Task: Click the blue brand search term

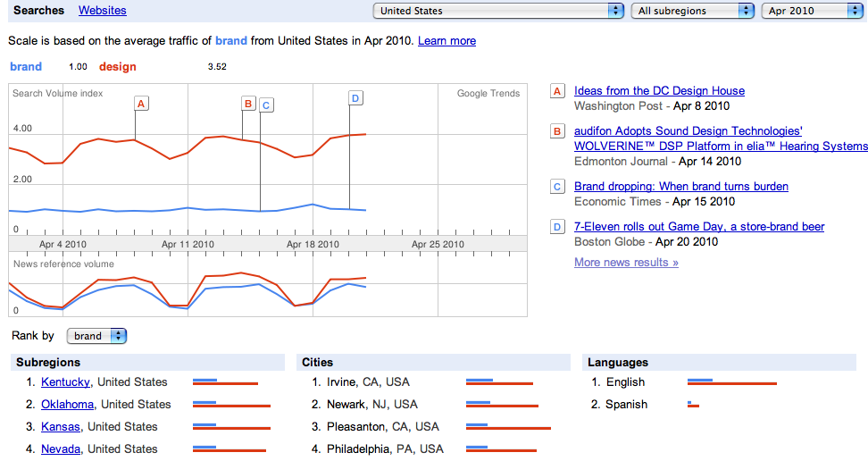Action: (x=26, y=67)
